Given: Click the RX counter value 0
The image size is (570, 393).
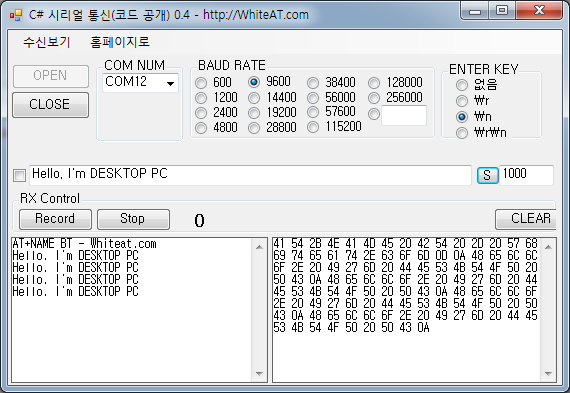Looking at the screenshot, I should pos(199,221).
